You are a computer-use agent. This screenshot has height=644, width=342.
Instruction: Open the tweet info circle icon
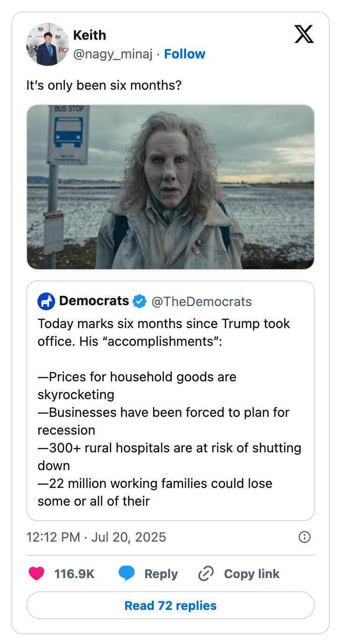point(304,537)
